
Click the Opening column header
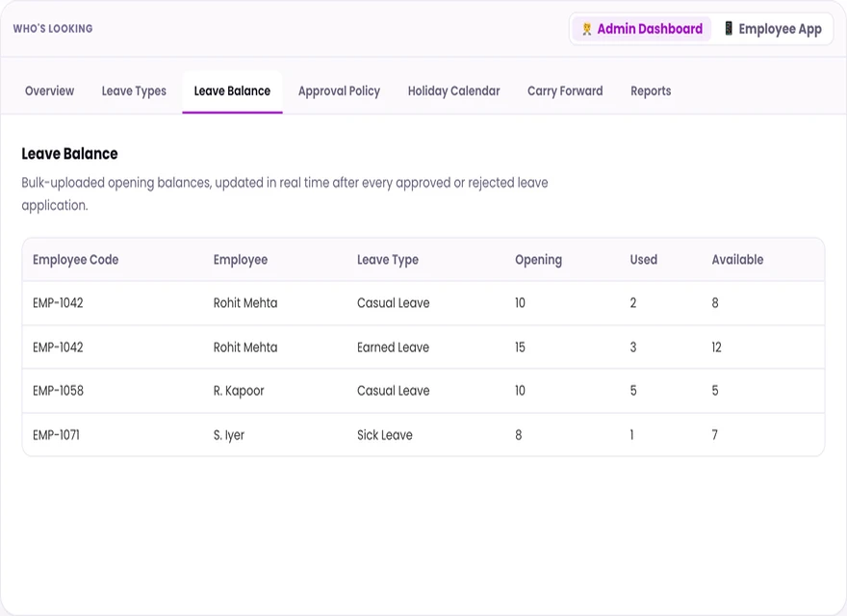pos(539,259)
